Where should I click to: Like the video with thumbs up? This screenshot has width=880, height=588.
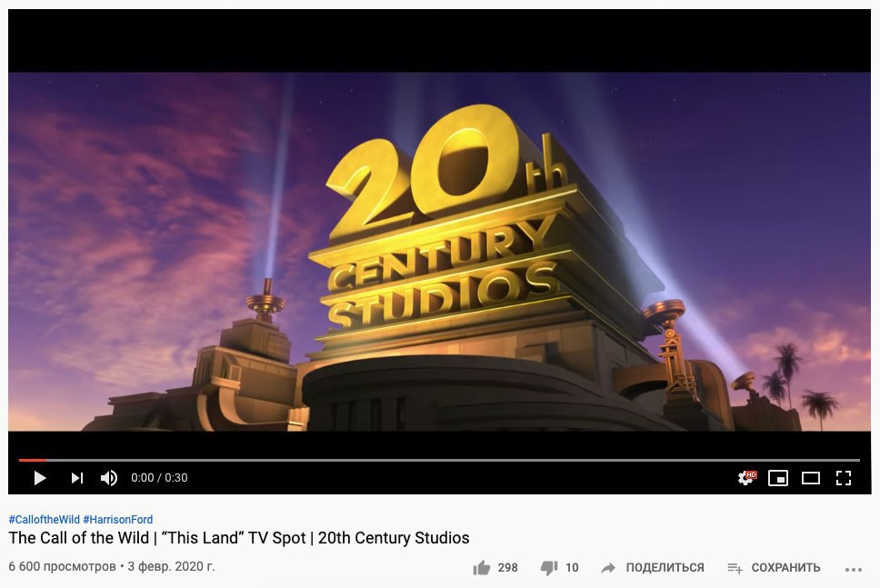pyautogui.click(x=482, y=568)
